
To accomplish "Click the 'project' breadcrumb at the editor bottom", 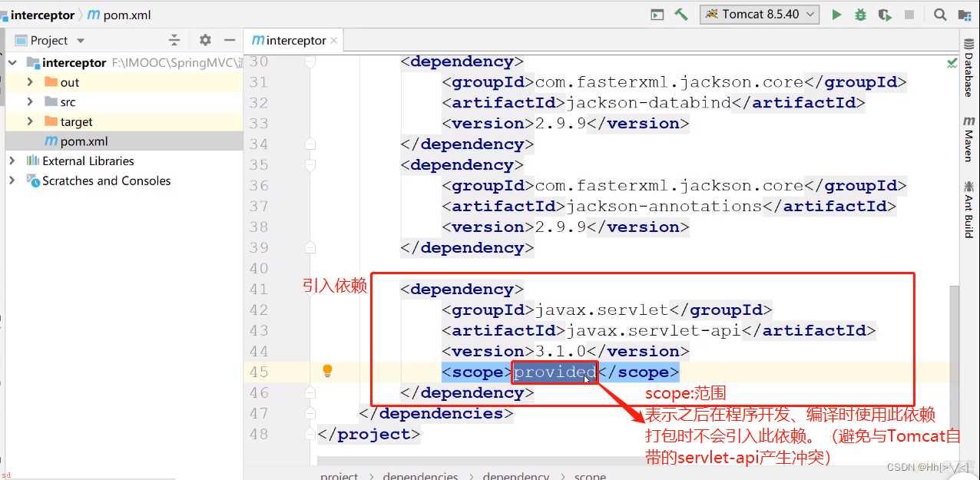I will (x=339, y=475).
